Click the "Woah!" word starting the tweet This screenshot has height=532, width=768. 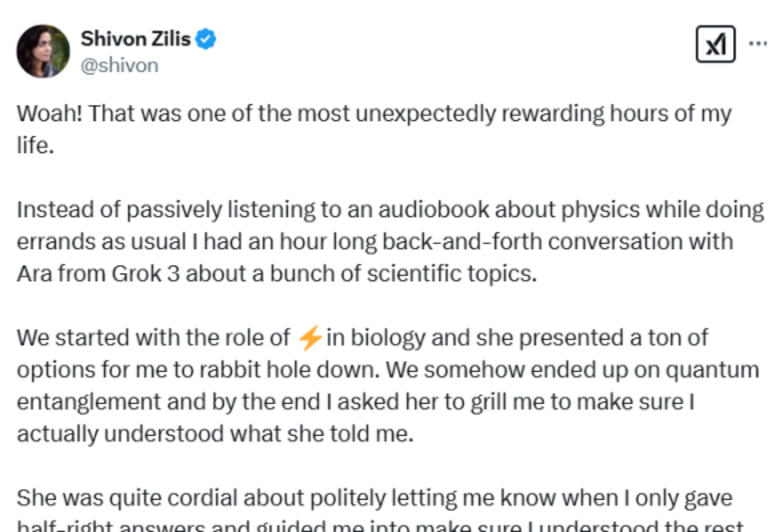pos(49,114)
